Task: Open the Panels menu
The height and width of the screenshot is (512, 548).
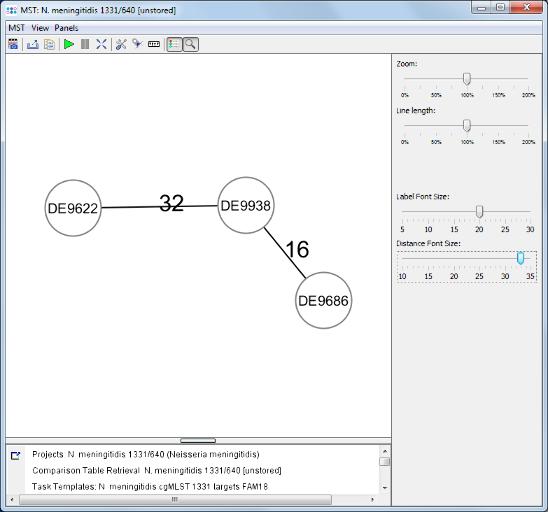Action: [66, 28]
